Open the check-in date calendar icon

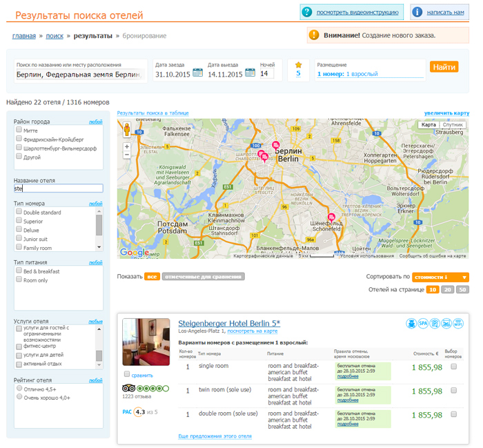(x=197, y=72)
